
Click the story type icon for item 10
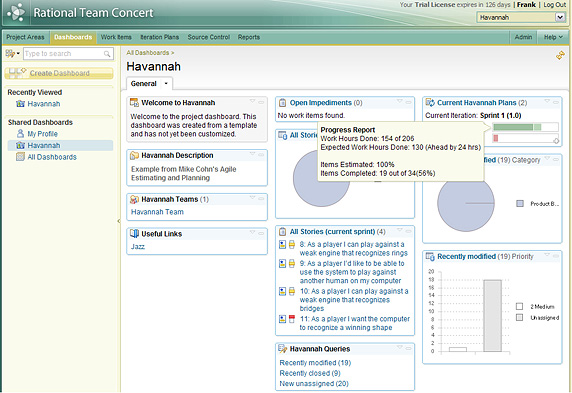point(282,291)
